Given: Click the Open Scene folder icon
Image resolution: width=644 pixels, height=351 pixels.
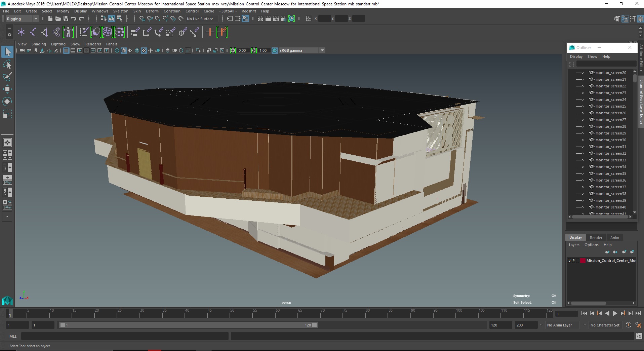Looking at the screenshot, I should tap(58, 19).
